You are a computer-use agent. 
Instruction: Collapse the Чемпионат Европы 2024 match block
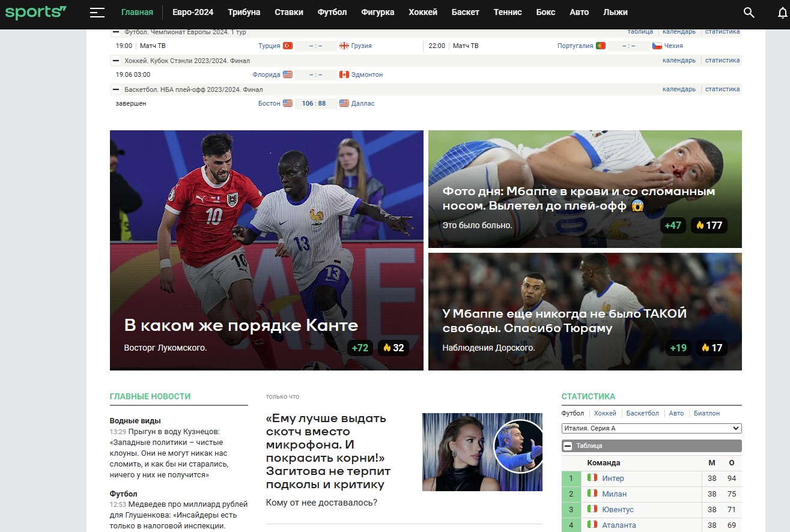pyautogui.click(x=116, y=32)
